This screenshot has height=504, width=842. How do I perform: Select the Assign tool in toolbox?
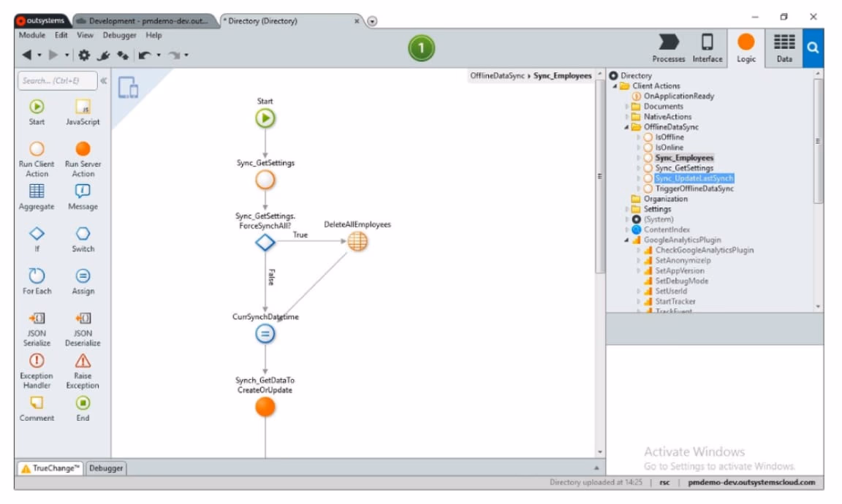click(83, 281)
